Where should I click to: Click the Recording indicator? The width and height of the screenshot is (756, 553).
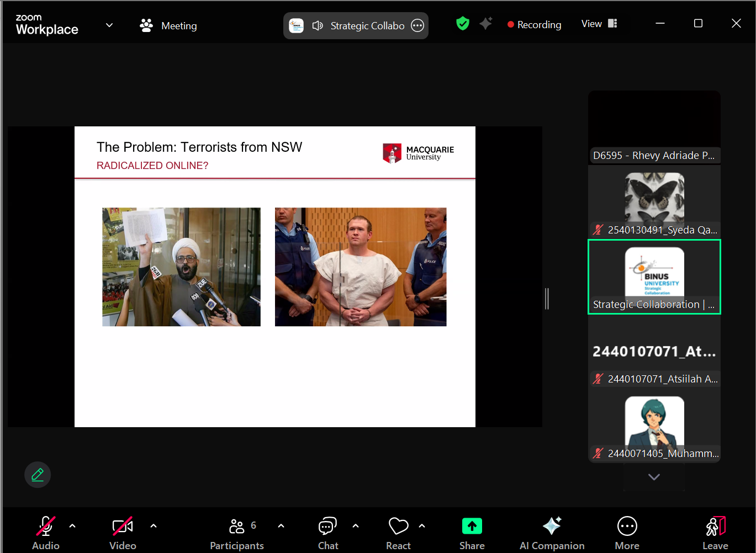click(x=534, y=25)
